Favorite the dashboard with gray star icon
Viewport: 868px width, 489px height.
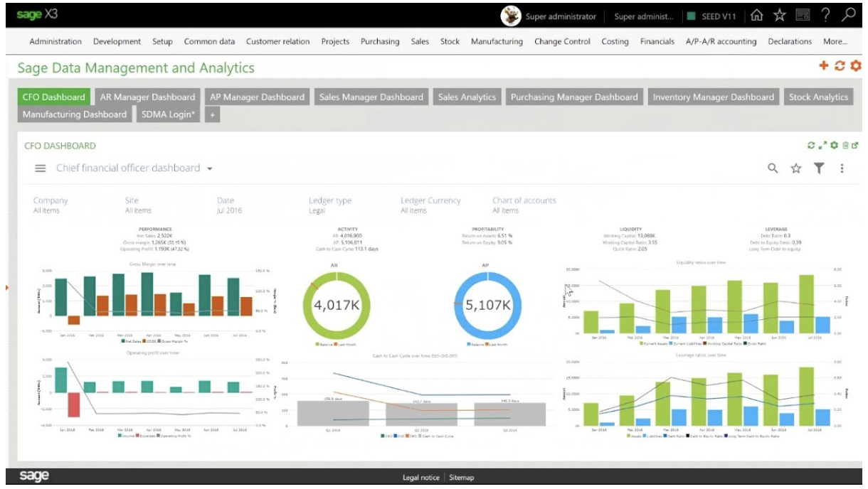(x=796, y=168)
